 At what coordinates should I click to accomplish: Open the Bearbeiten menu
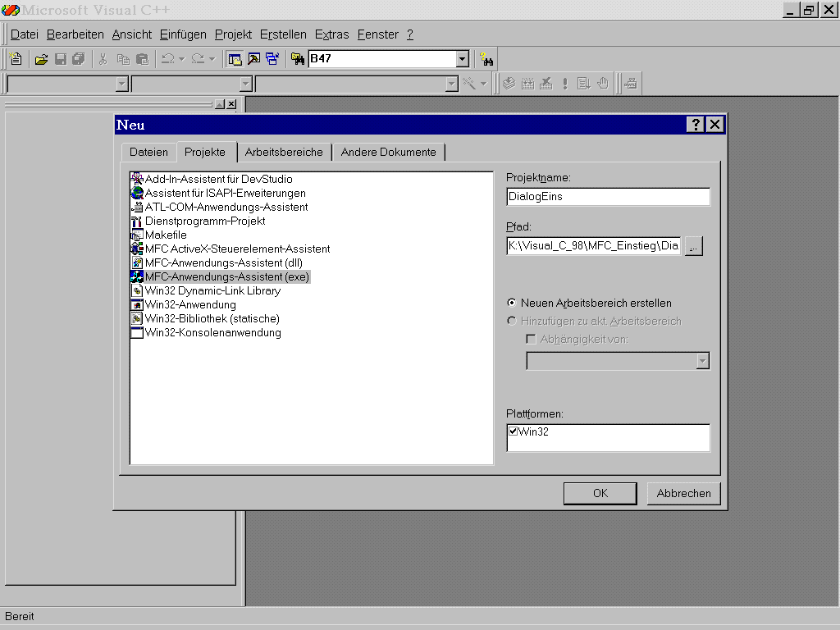pyautogui.click(x=75, y=34)
